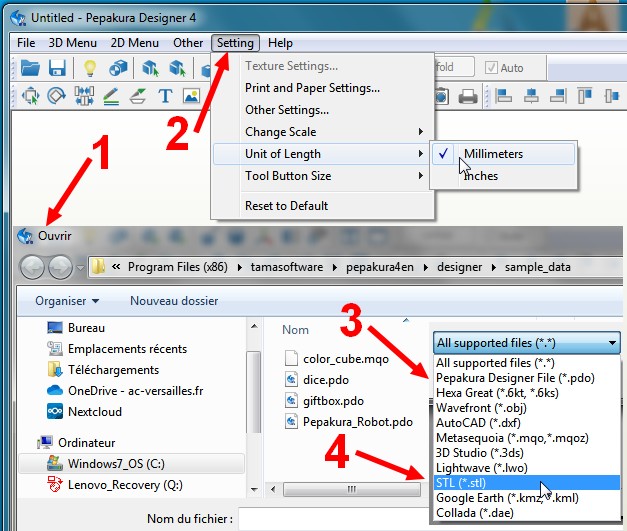Viewport: 627px width, 531px height.
Task: Select the Lenovo_Recovery (Q:) drive
Action: 125,485
